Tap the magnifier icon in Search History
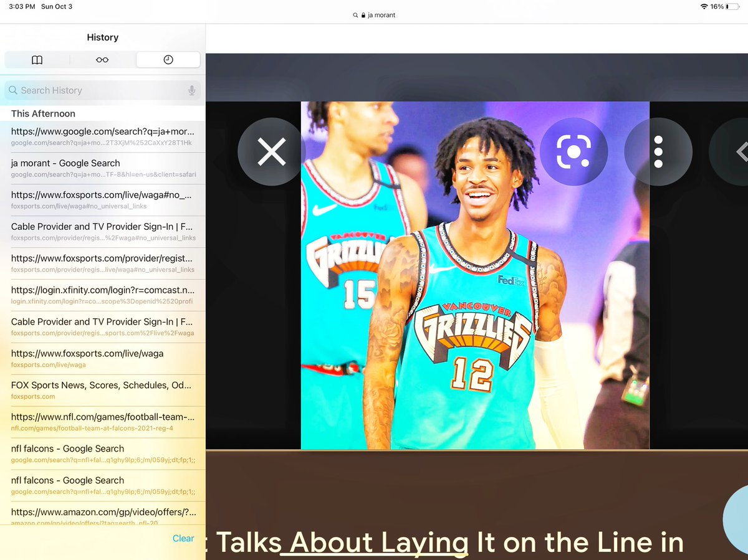 pyautogui.click(x=13, y=90)
